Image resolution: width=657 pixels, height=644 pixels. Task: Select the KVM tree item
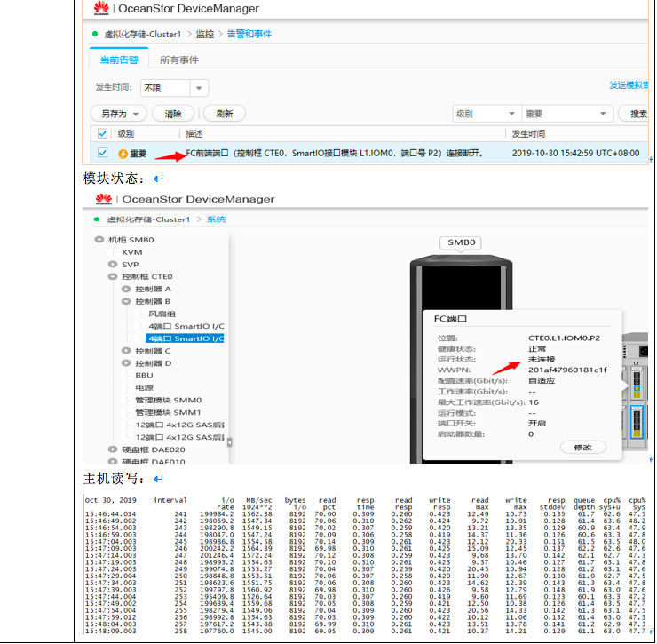132,252
